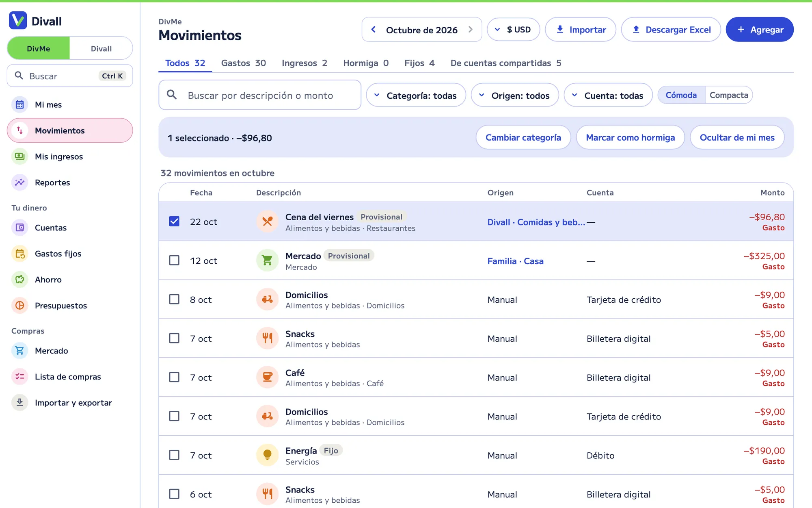812x508 pixels.
Task: Open Presupuestos pie chart icon
Action: [19, 306]
